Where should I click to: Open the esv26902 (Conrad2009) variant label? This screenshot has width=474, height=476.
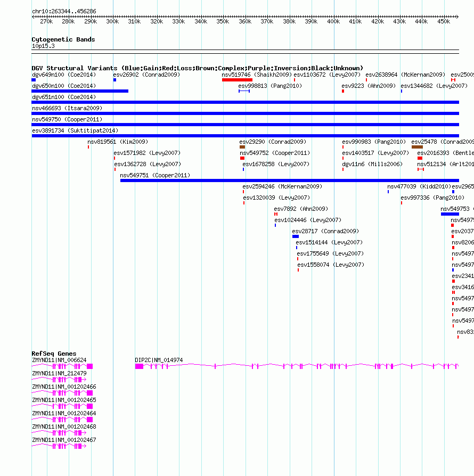146,75
